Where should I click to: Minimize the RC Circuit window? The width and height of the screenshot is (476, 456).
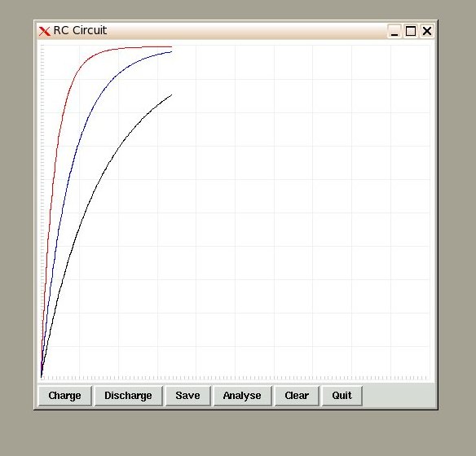click(394, 31)
